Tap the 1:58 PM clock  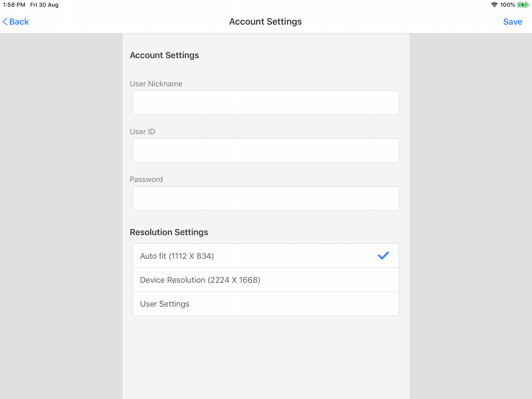click(14, 5)
